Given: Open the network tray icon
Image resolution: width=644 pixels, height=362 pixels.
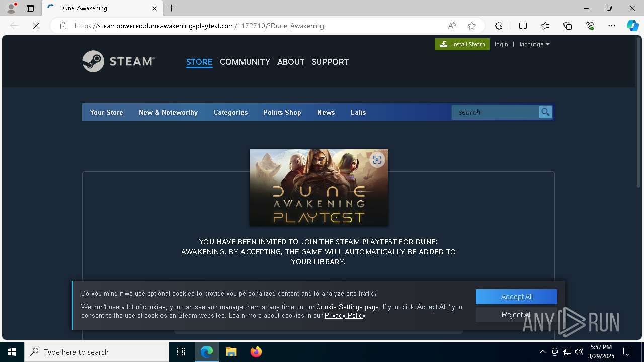Looking at the screenshot, I should (567, 352).
